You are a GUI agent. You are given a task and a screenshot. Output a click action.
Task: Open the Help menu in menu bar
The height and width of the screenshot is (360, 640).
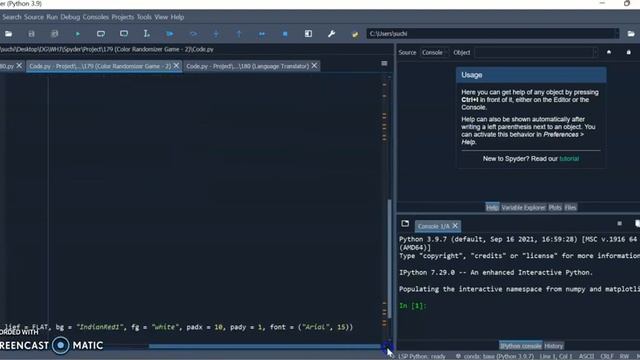coord(177,17)
